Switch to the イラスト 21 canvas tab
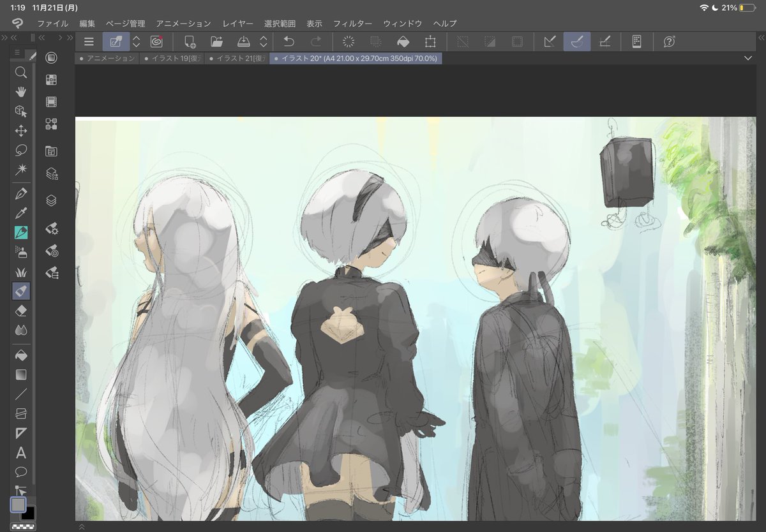 tap(237, 58)
